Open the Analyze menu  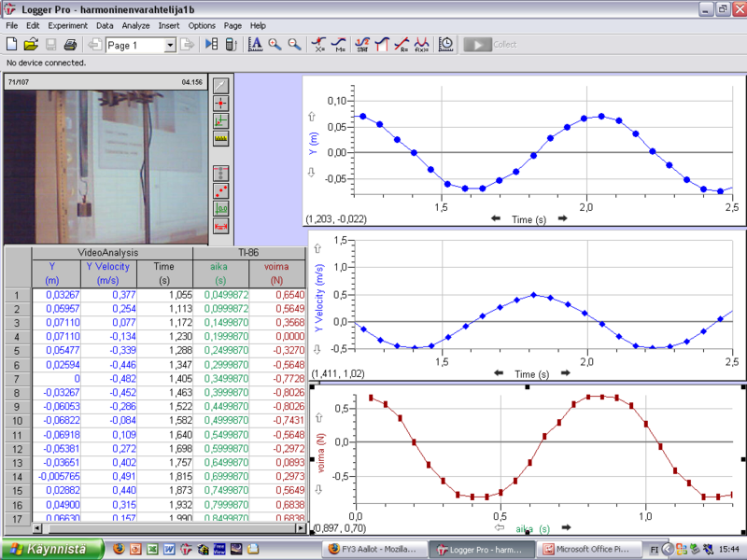(135, 25)
